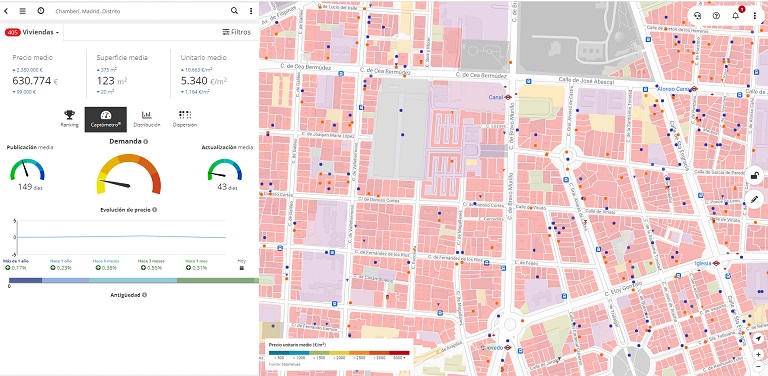Switch to the Ranking tab
The height and width of the screenshot is (376, 768).
70,119
